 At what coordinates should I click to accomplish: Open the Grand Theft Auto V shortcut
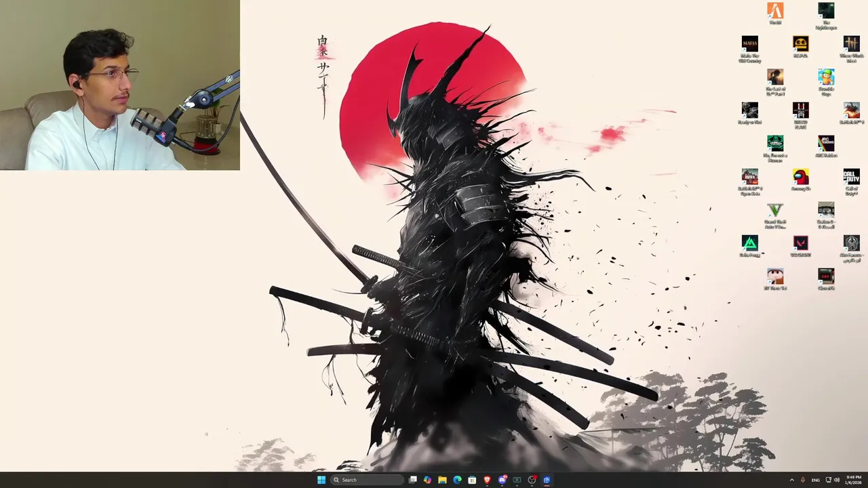pos(775,216)
